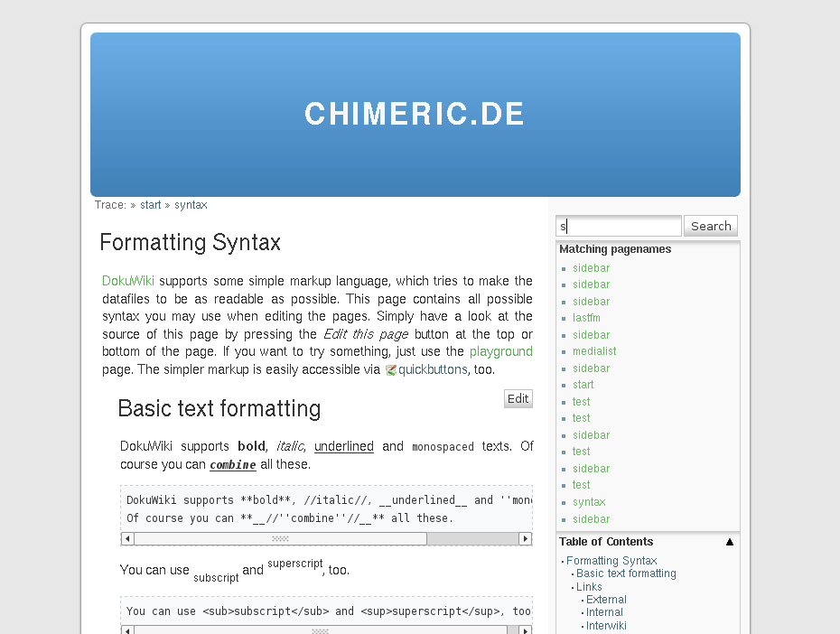Jump to Basic text formatting in Table of Contents
Screen dimensions: 840x634
[x=626, y=573]
